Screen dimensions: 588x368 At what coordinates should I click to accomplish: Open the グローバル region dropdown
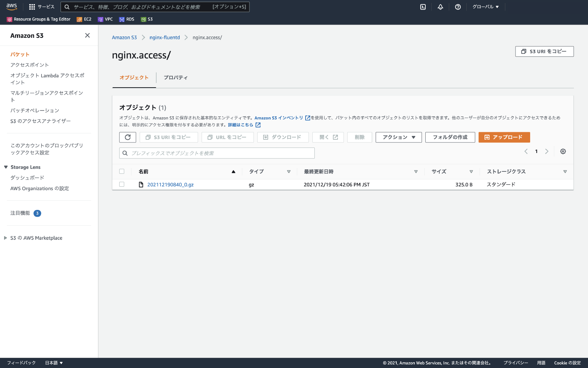click(486, 7)
